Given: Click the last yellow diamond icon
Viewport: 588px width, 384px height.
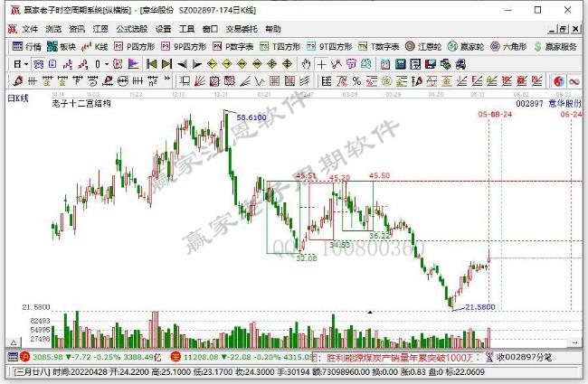Looking at the screenshot, I should [x=288, y=64].
